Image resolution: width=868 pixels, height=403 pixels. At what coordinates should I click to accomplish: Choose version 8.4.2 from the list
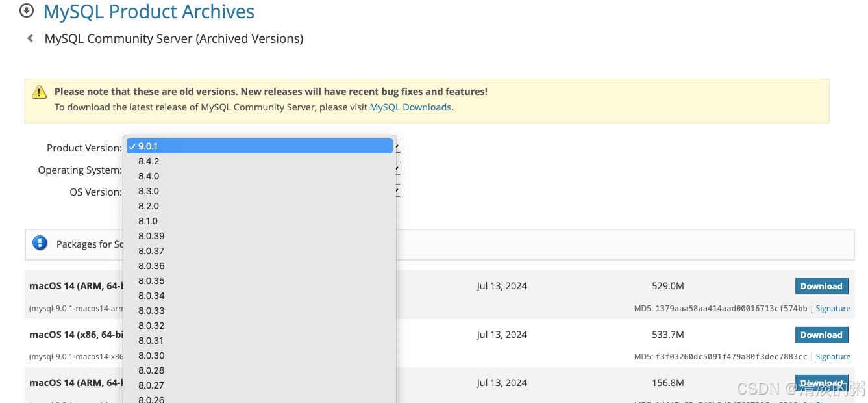point(260,161)
